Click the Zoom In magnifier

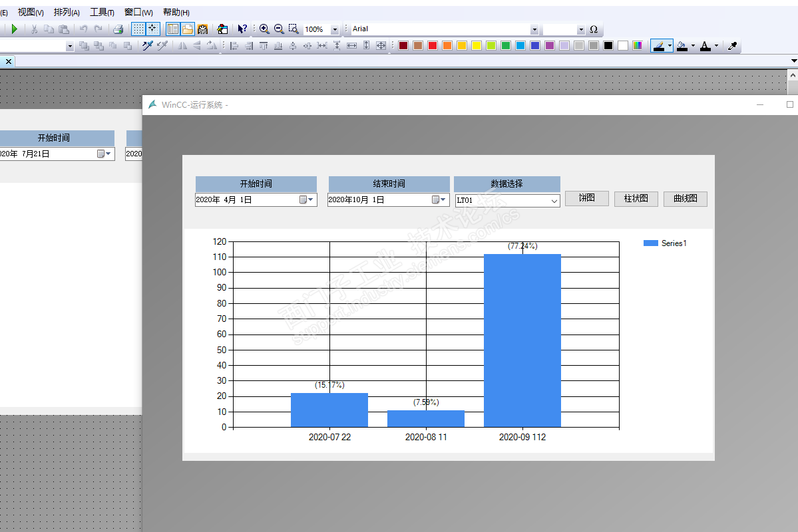coord(264,29)
